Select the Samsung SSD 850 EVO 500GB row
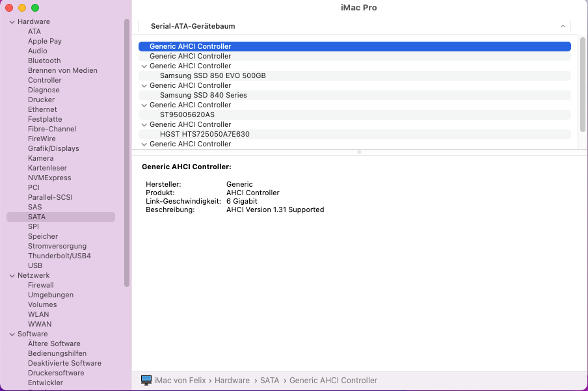Viewport: 588px width, 391px height. coord(354,76)
